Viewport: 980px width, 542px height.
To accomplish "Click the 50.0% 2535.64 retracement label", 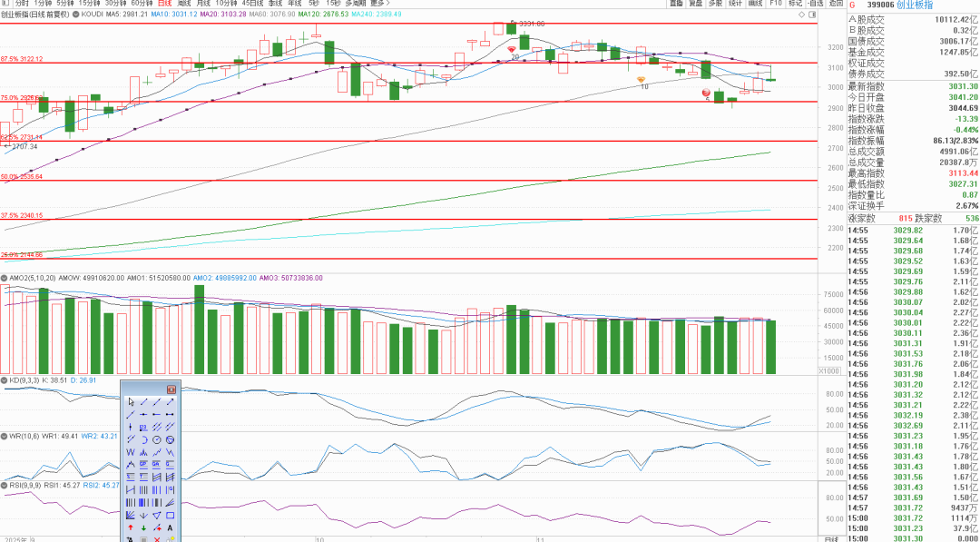I will [22, 177].
